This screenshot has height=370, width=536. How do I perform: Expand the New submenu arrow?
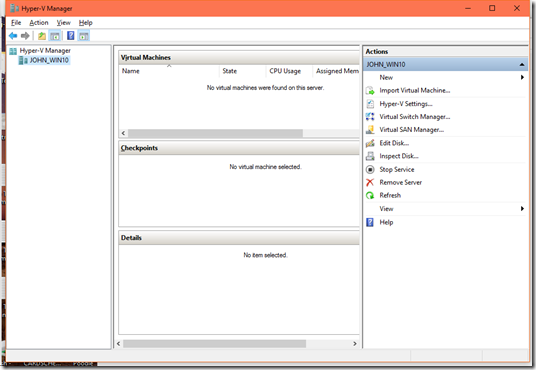522,77
